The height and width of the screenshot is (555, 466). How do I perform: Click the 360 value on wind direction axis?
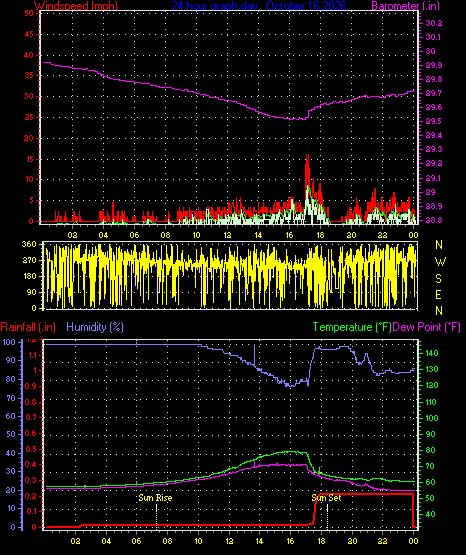point(29,244)
